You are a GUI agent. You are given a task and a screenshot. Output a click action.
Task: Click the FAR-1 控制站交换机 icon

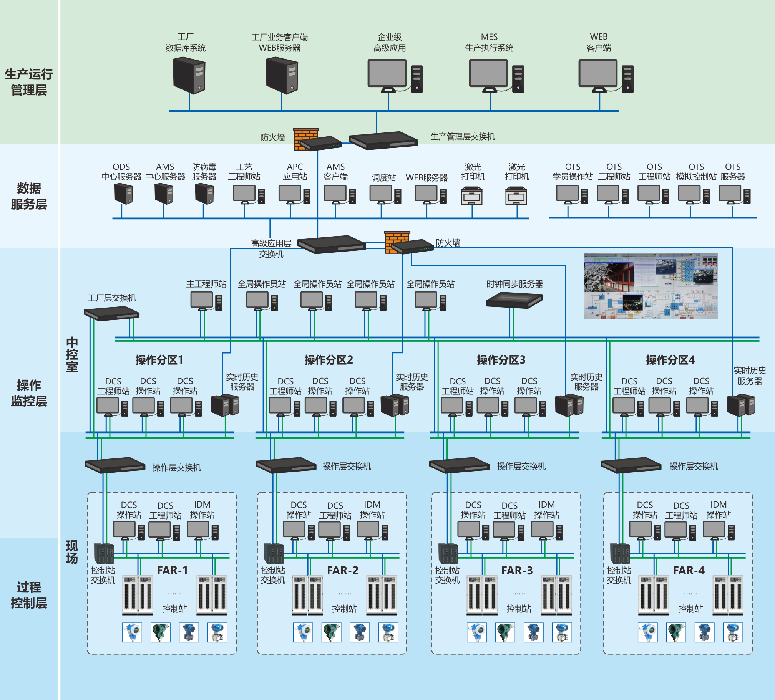pos(104,554)
